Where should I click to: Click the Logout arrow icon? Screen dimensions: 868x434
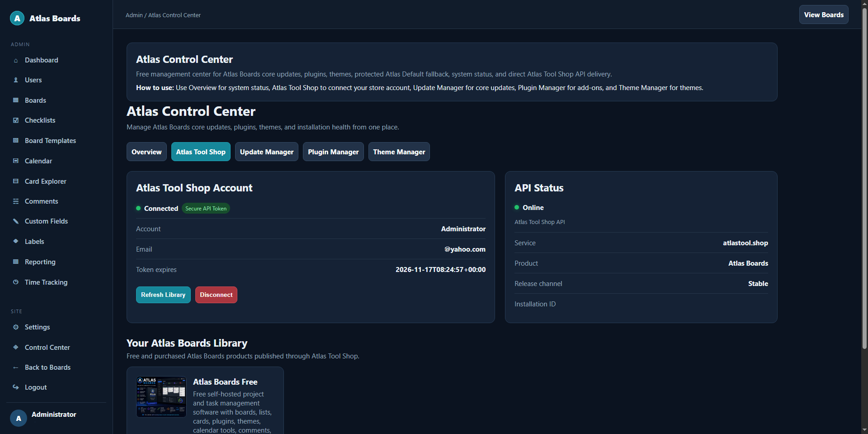[x=16, y=387]
